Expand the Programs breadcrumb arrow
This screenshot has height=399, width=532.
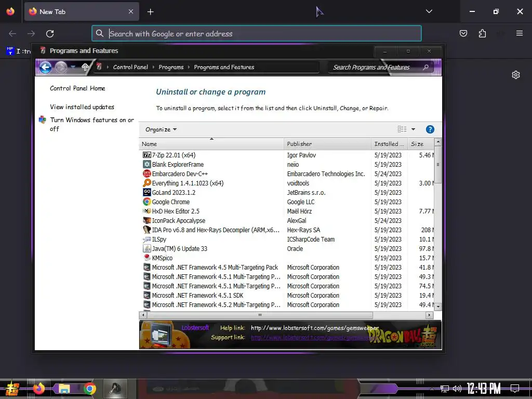coord(189,67)
